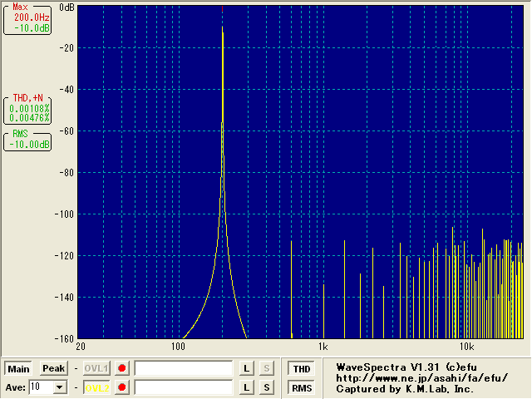Screen dimensions: 532x399
Task: Click the S button in the OVL2 row
Action: point(267,387)
